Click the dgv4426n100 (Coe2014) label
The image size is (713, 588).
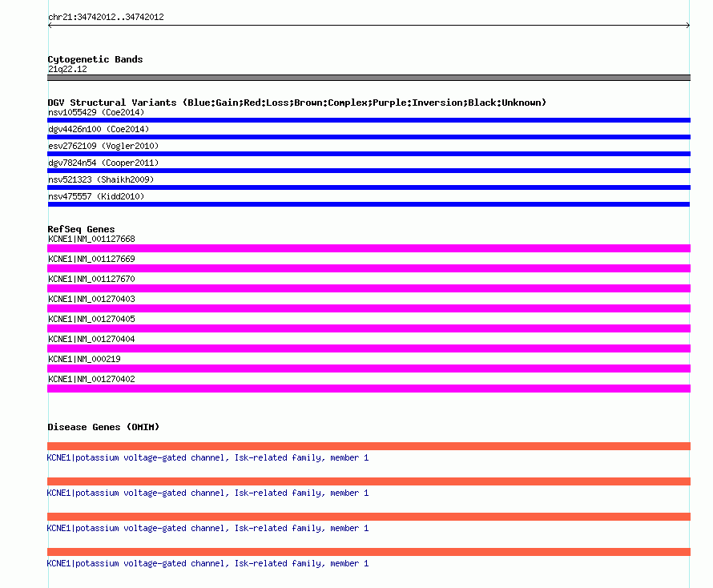click(x=99, y=129)
